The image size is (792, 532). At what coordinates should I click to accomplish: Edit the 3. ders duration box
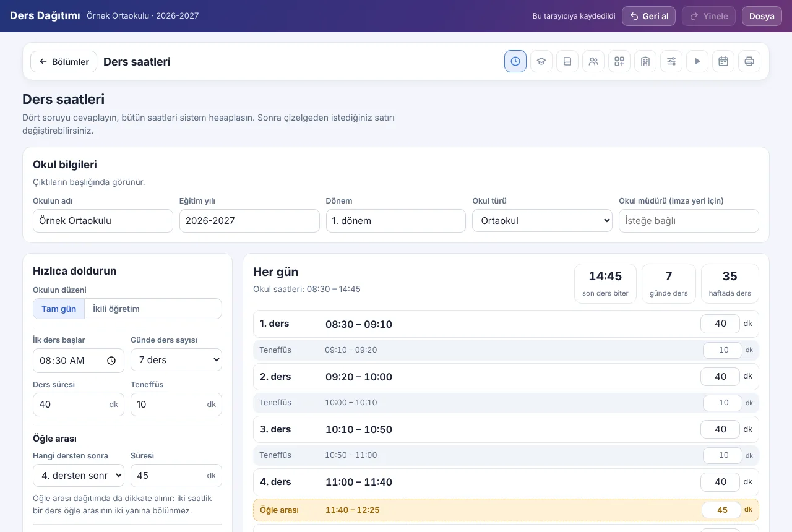click(x=720, y=429)
